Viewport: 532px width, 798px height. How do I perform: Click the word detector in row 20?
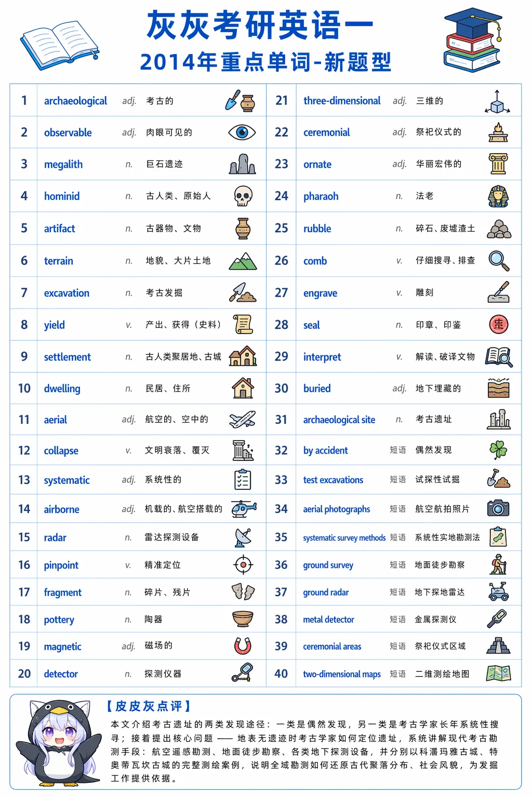click(x=61, y=674)
